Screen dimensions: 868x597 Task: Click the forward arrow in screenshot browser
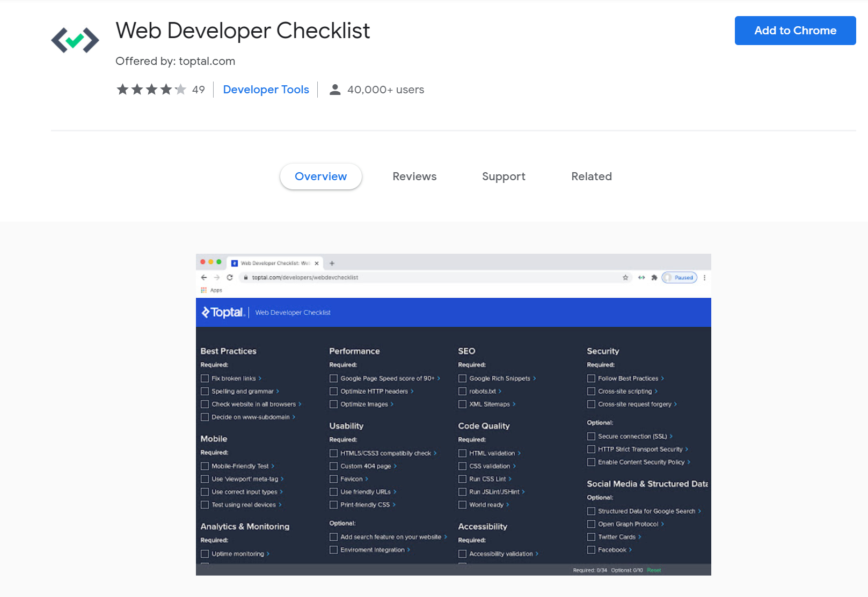coord(217,277)
